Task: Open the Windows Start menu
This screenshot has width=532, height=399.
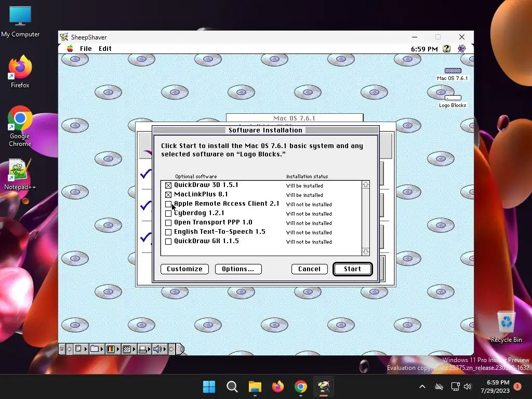Action: [209, 387]
